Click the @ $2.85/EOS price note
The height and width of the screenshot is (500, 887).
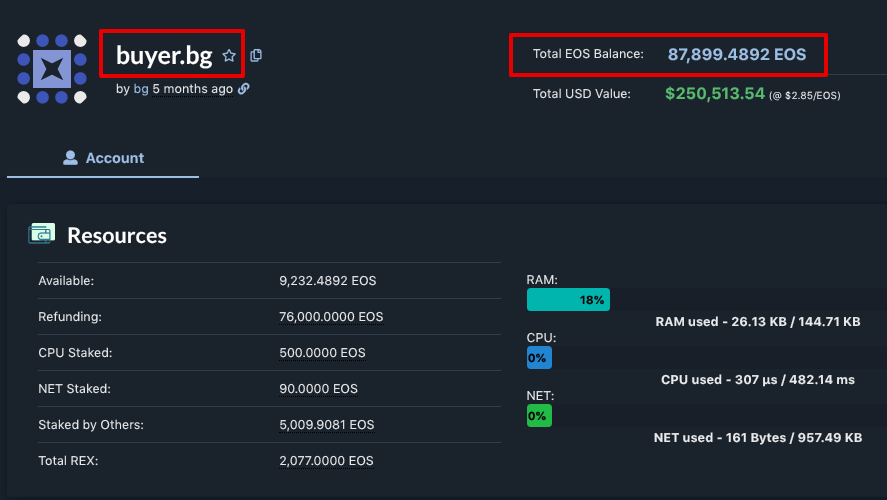804,96
